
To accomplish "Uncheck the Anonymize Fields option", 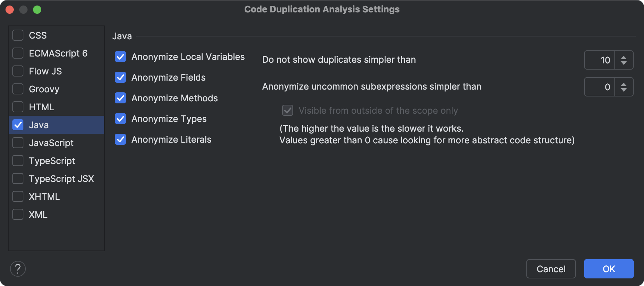I will (120, 77).
